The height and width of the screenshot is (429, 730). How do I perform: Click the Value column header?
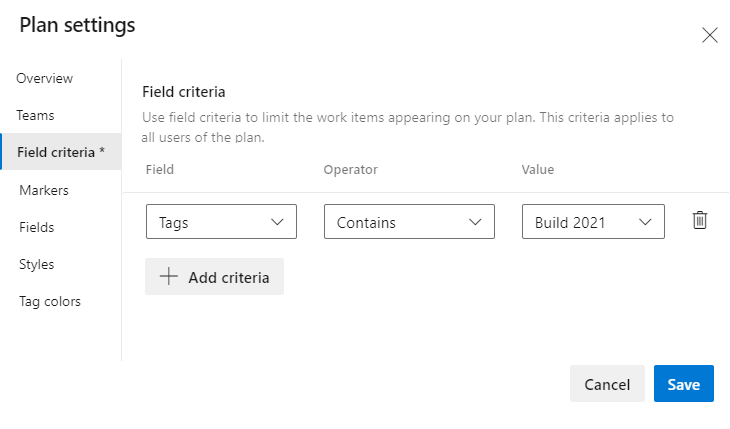click(538, 170)
